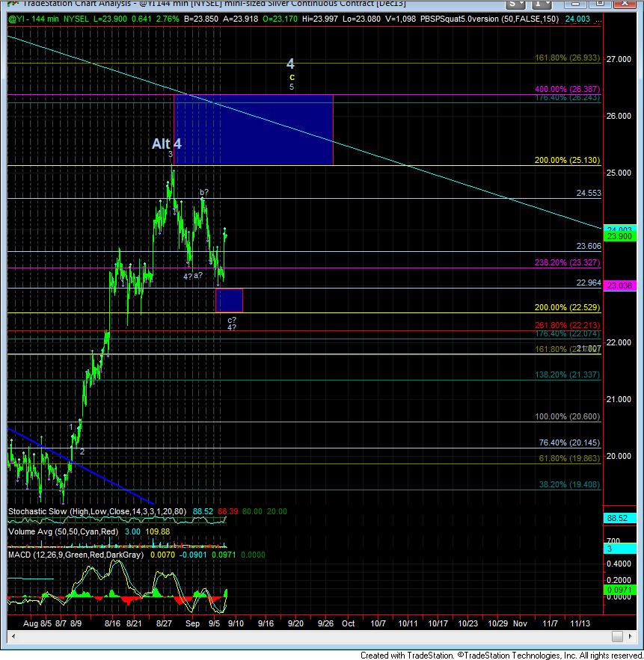This screenshot has height=660, width=644.
Task: Minimize the TradeStation chart window
Action: point(575,4)
